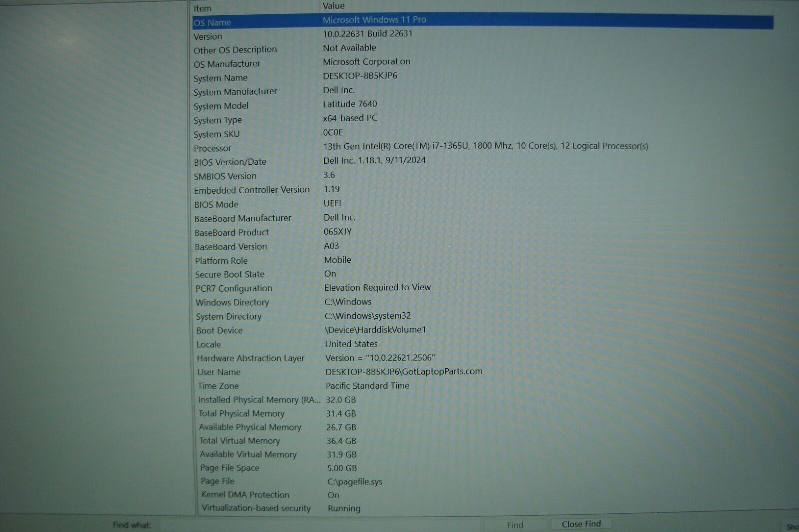Select the Total Physical Memory row
Screen dimensions: 799x532
[x=482, y=413]
